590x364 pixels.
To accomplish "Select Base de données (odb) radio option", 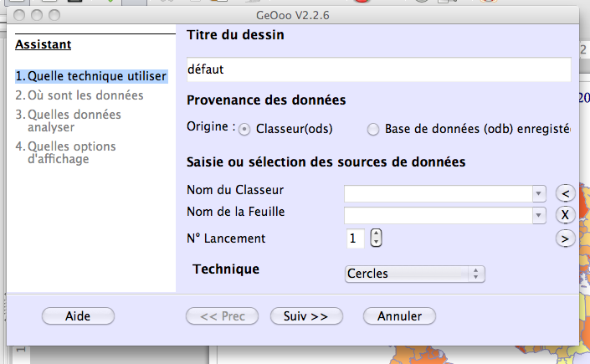I will [373, 130].
